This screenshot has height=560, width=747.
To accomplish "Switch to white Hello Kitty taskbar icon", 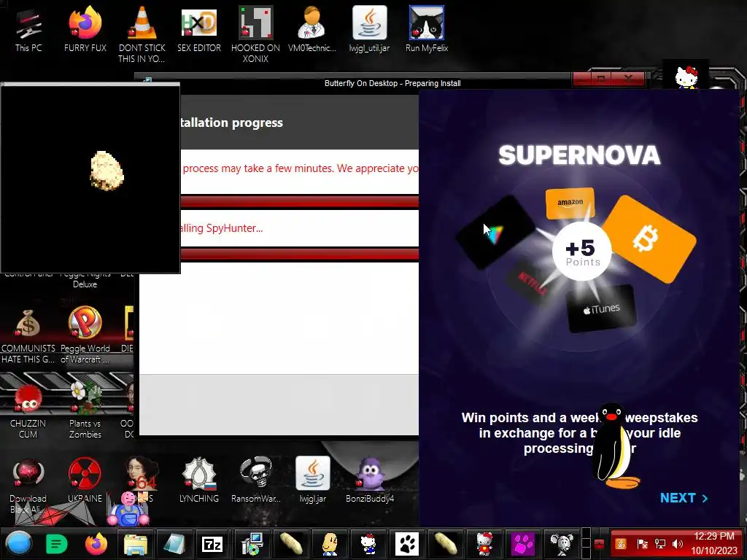I will point(368,543).
